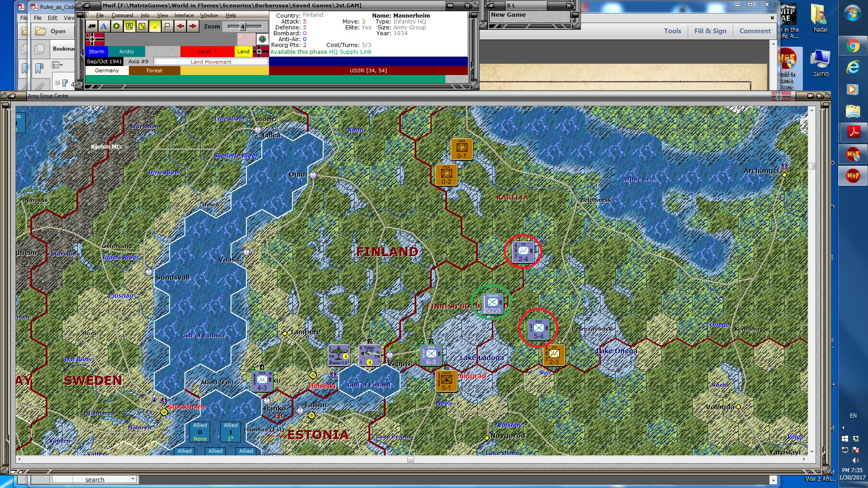
Task: Click the Allied 1 sea box
Action: (231, 432)
